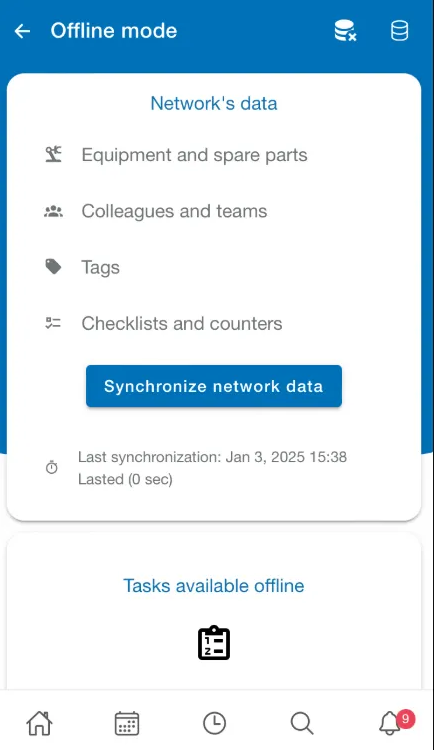Click Synchronize network data button
This screenshot has height=750, width=434.
(x=214, y=386)
